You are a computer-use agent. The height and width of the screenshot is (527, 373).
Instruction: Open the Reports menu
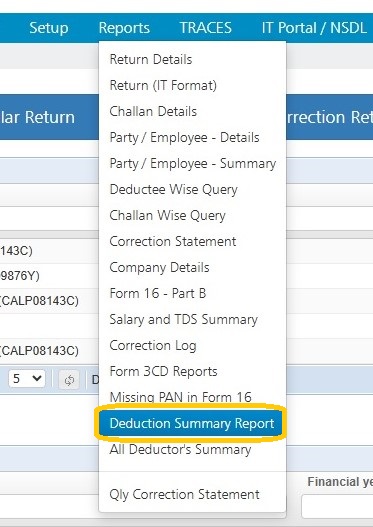(x=124, y=28)
